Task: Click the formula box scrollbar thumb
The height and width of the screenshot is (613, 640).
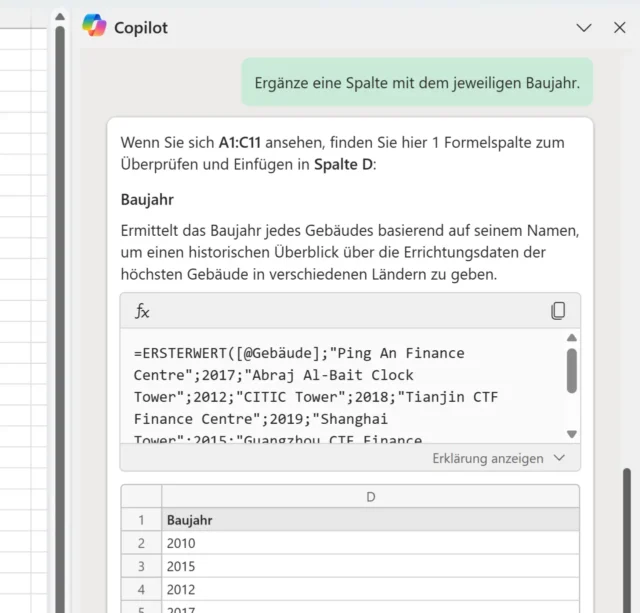Action: coord(572,370)
